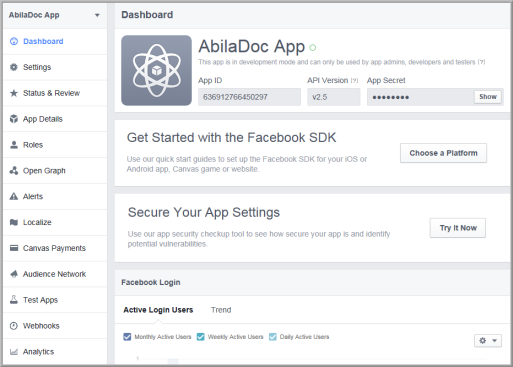Open Alerts via warning triangle icon
The image size is (513, 367).
click(14, 196)
